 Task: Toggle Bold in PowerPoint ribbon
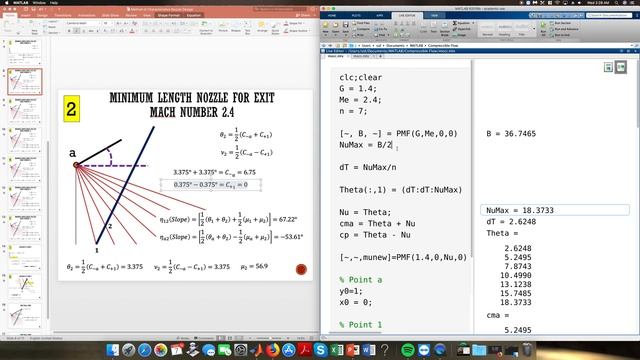[x=69, y=31]
